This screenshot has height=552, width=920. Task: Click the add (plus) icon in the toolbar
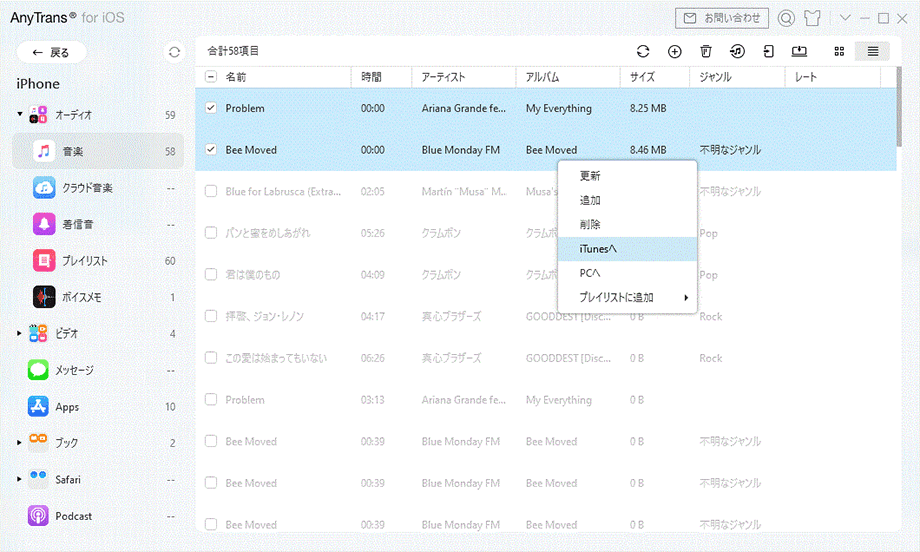pos(675,52)
